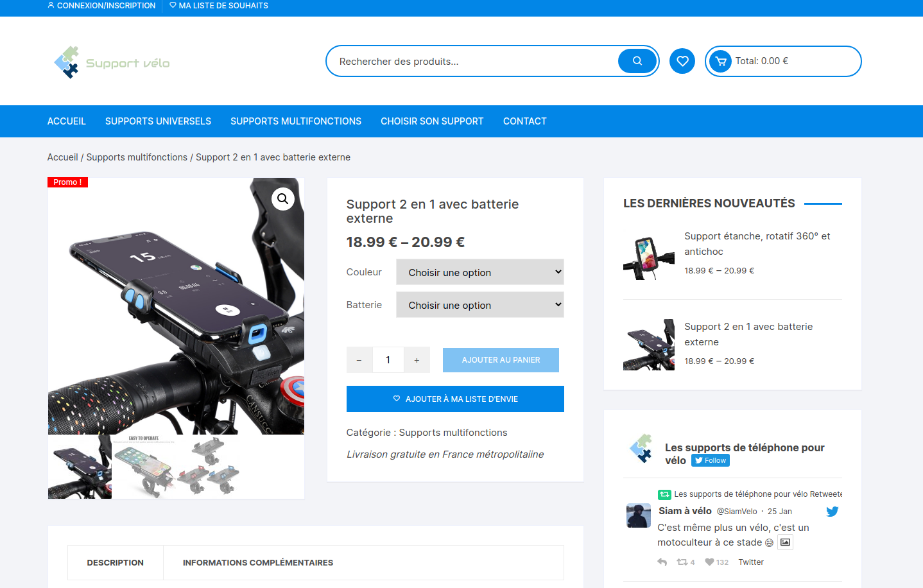The width and height of the screenshot is (923, 588).
Task: Switch to the Informations complémentaires tab
Action: tap(258, 562)
